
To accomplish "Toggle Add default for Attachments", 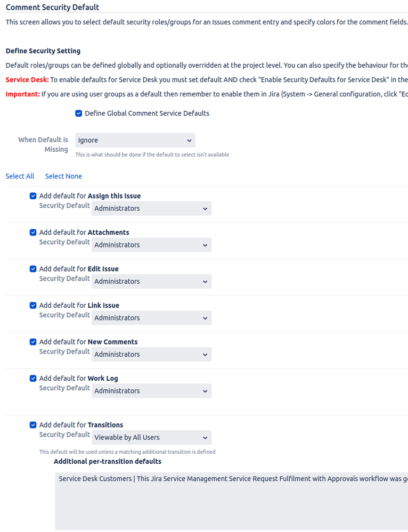I will (x=32, y=232).
